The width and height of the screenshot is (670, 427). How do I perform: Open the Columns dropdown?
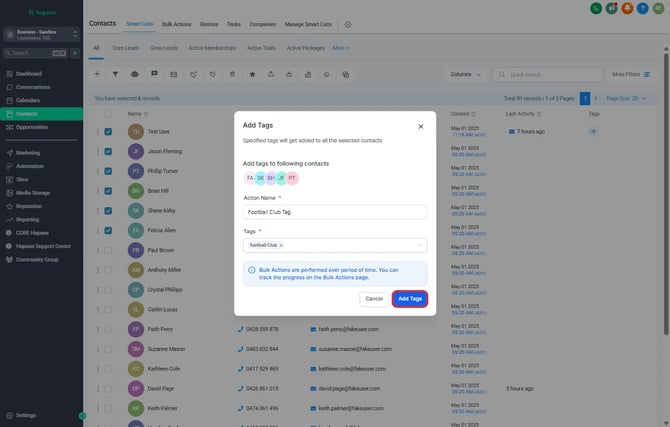click(x=465, y=74)
